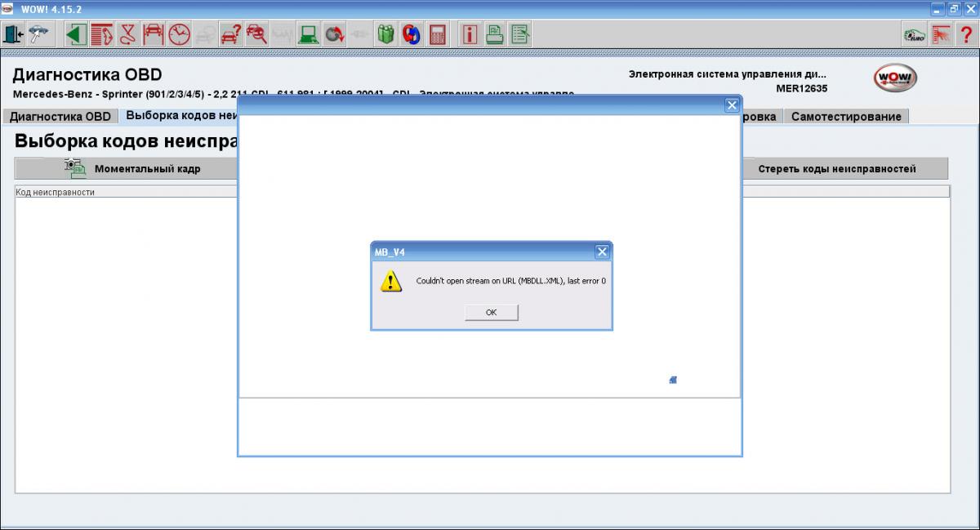Screen dimensions: 980x530
Task: Restore down the WOW! main window
Action: 952,8
